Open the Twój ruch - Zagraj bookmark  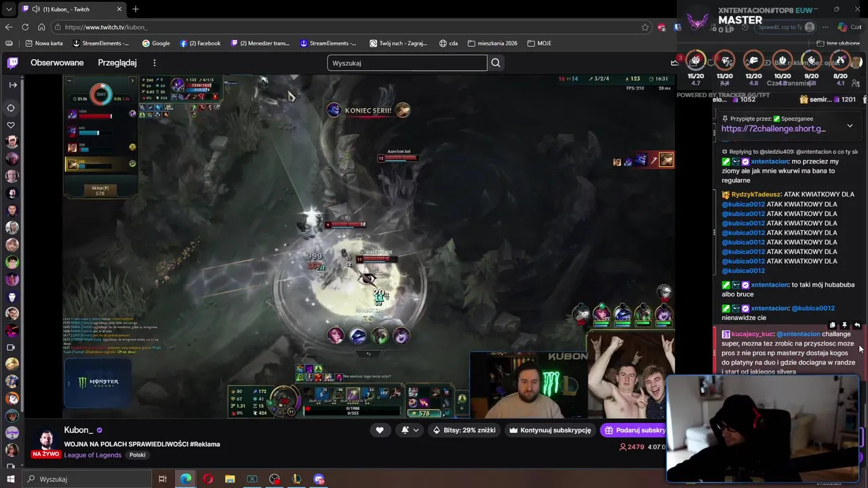click(398, 43)
